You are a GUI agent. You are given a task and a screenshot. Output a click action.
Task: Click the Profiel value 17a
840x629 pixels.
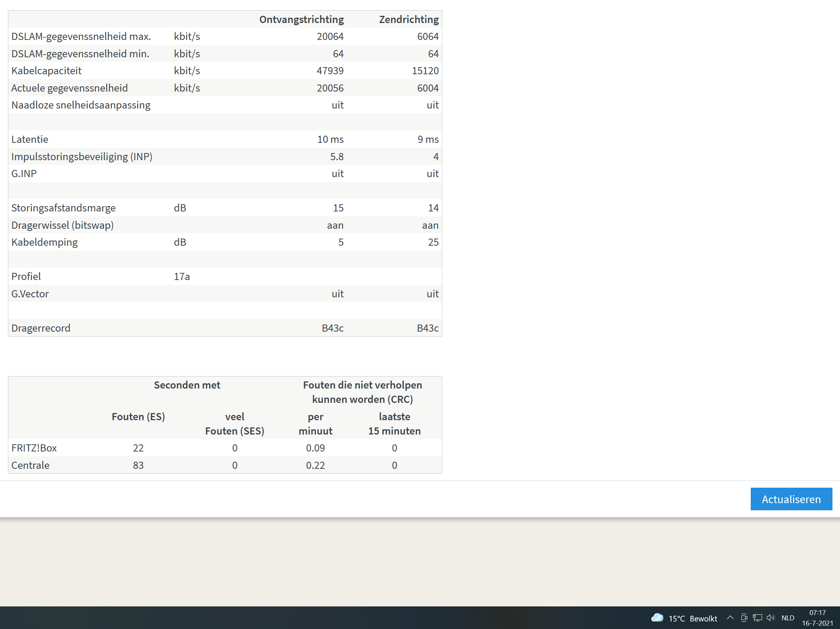tap(182, 277)
